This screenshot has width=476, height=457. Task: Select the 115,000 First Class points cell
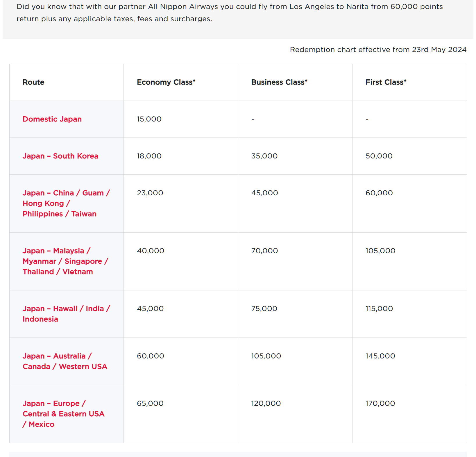pos(379,309)
